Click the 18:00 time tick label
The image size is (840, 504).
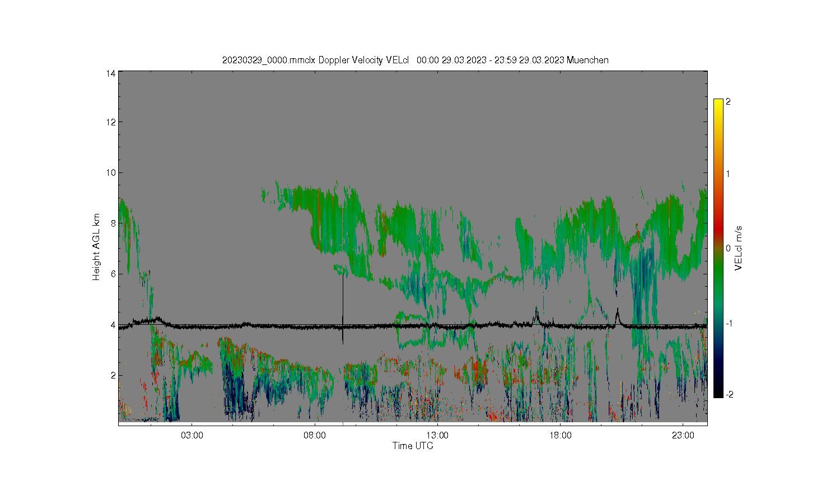[560, 435]
